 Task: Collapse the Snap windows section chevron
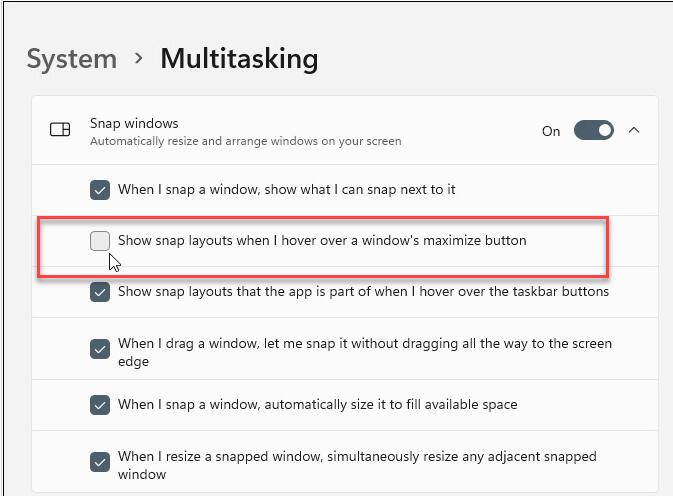tap(634, 130)
